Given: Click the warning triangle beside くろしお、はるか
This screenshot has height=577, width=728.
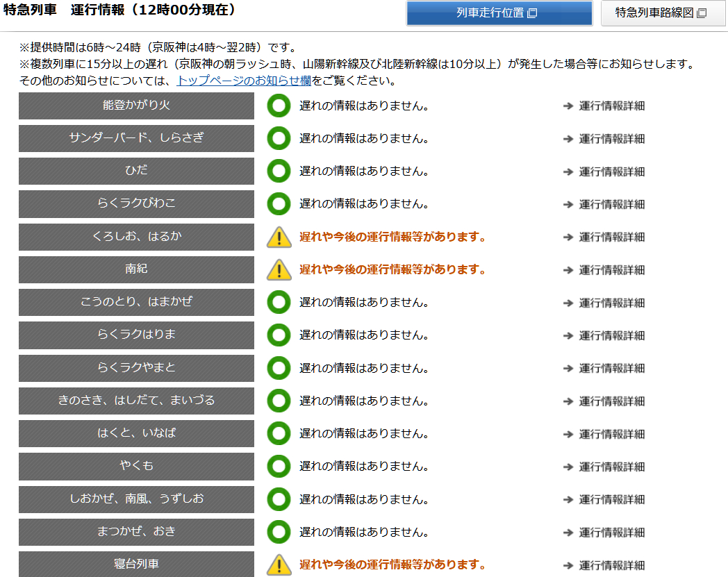Looking at the screenshot, I should pyautogui.click(x=279, y=237).
